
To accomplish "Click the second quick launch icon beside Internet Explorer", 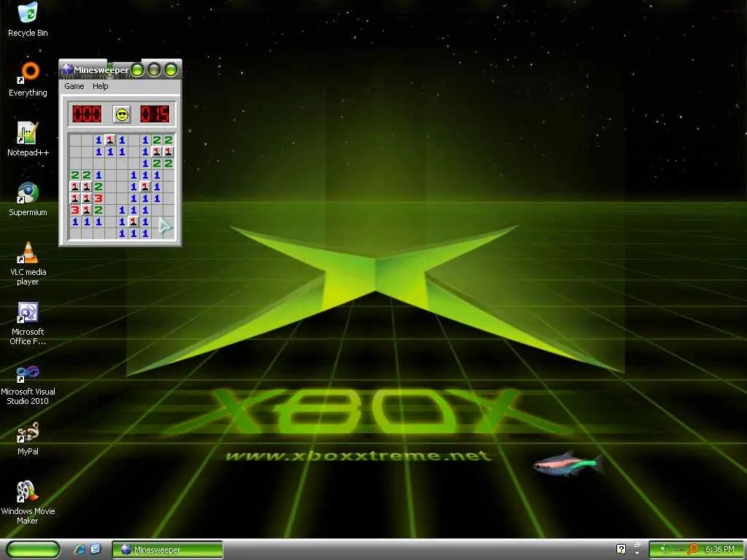I will (96, 550).
